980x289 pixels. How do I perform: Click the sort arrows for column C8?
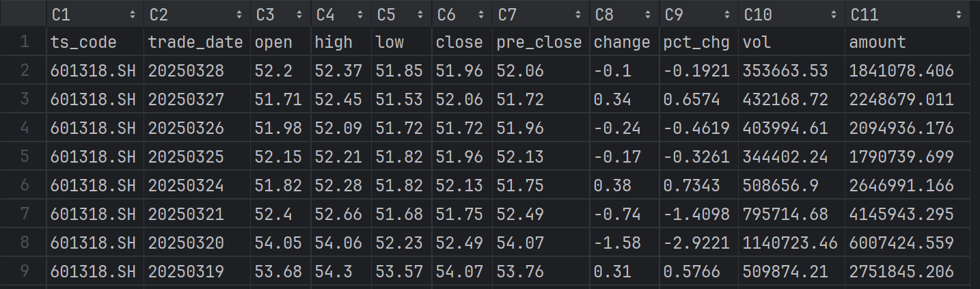point(648,14)
